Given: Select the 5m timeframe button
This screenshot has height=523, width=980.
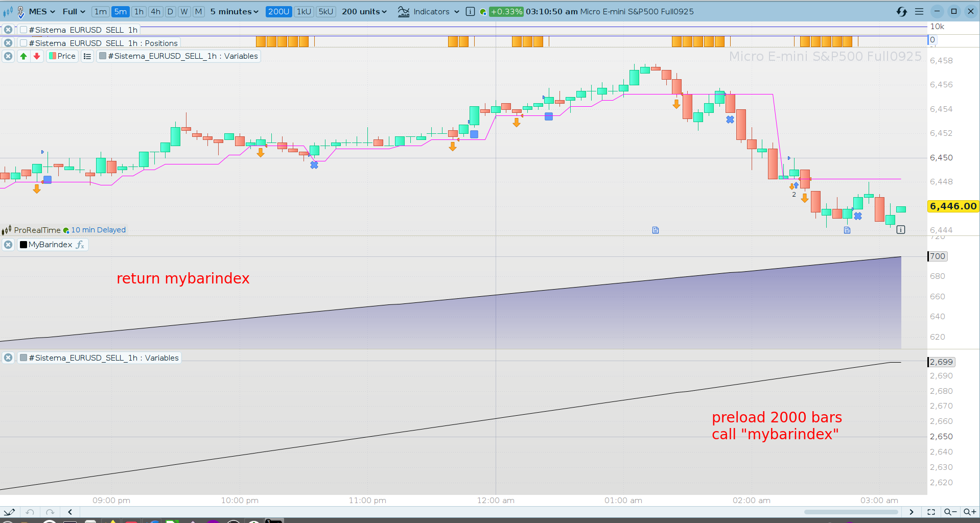Looking at the screenshot, I should tap(121, 11).
